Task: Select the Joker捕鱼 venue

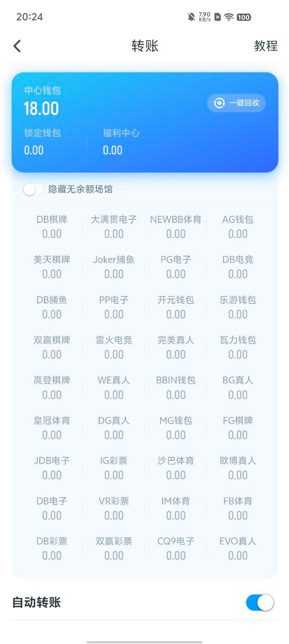Action: coord(114,267)
